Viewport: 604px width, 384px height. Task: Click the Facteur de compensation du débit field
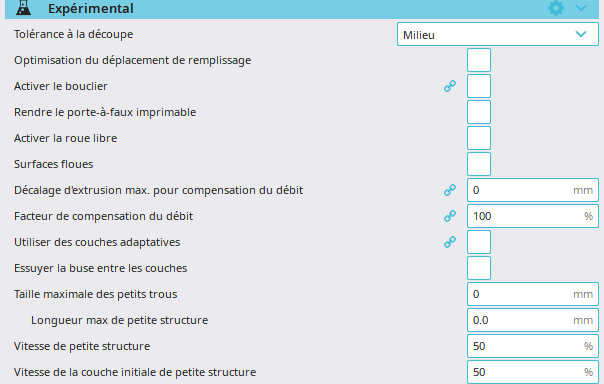click(x=533, y=216)
